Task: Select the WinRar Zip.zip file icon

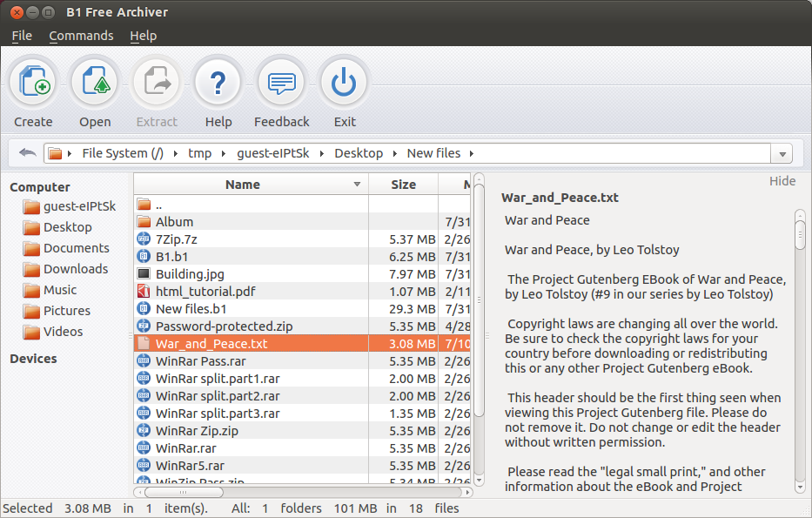Action: coord(144,430)
